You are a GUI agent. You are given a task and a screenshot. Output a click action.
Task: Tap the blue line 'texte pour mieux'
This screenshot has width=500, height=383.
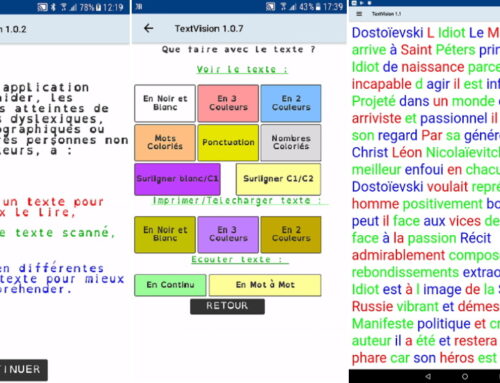pos(62,279)
